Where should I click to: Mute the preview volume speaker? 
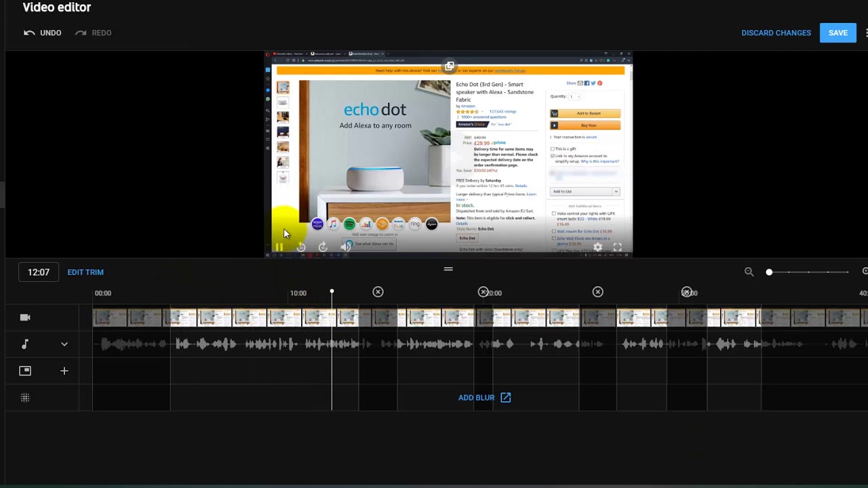[345, 247]
